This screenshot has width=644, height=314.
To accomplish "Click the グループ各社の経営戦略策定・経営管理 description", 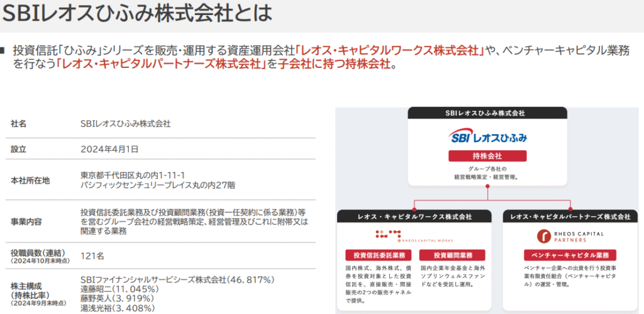I will 487,172.
